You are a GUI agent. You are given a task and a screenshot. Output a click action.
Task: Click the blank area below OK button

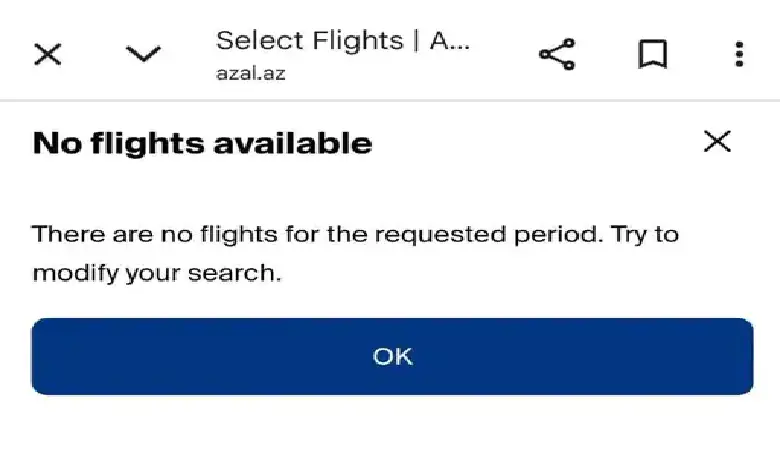point(392,433)
